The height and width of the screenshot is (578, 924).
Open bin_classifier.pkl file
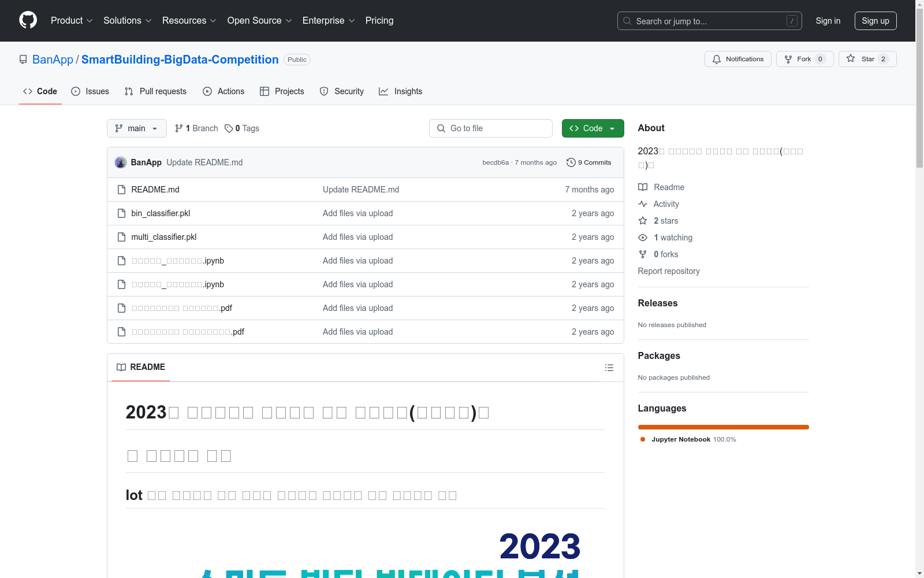click(x=161, y=213)
